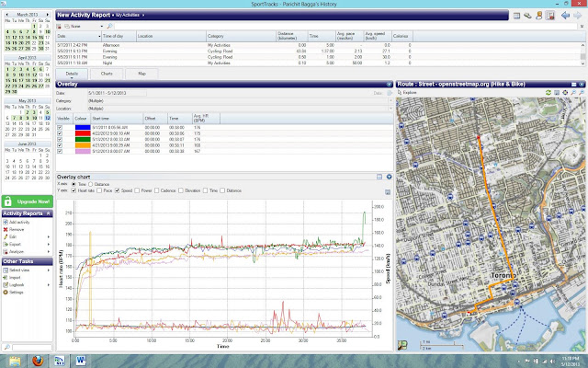The height and width of the screenshot is (368, 588).
Task: Expand the Analyze submenu arrow in sidebar
Action: tap(49, 251)
